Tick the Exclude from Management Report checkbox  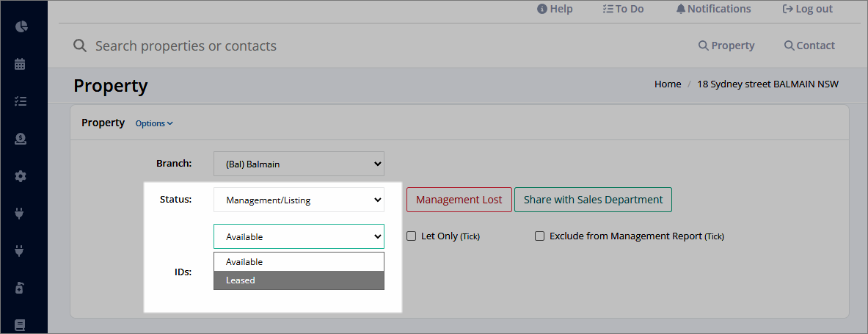tap(539, 236)
